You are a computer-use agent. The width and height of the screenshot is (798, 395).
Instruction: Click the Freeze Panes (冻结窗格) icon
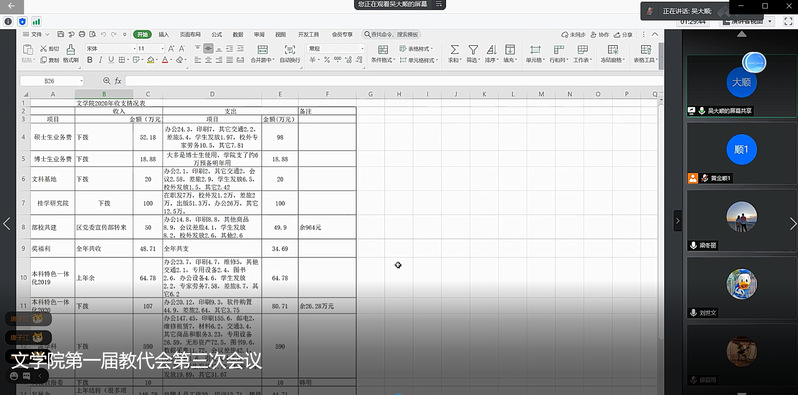pos(613,49)
